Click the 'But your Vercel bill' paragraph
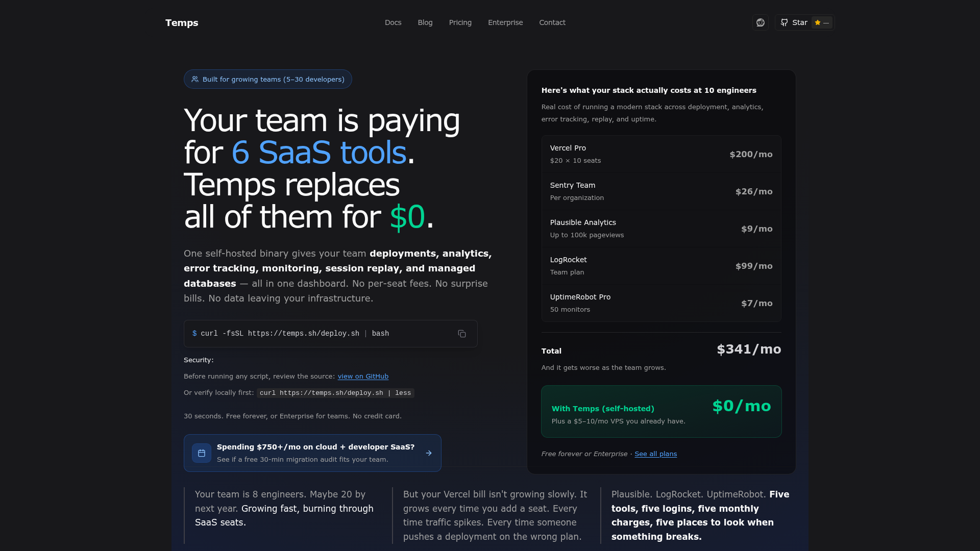 [495, 515]
